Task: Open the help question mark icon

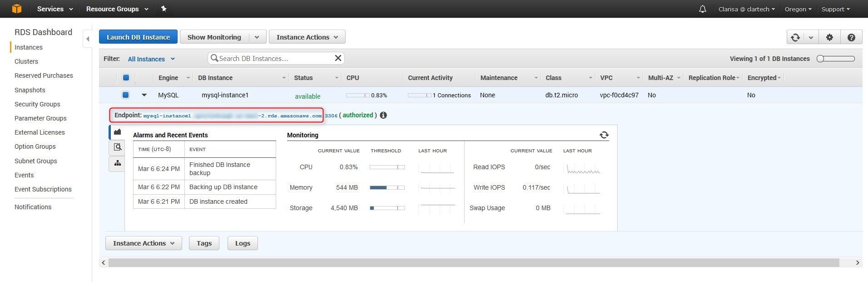Action: point(851,37)
